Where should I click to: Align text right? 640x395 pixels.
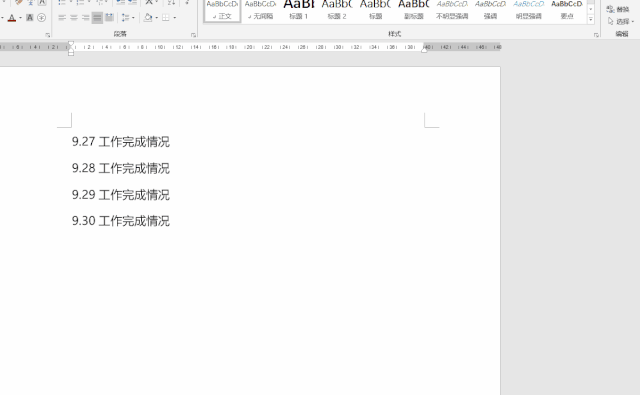point(85,18)
